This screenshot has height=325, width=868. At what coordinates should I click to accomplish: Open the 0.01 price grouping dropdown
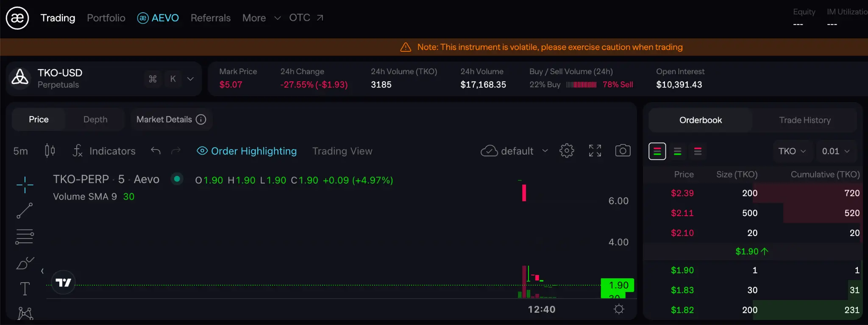point(835,151)
